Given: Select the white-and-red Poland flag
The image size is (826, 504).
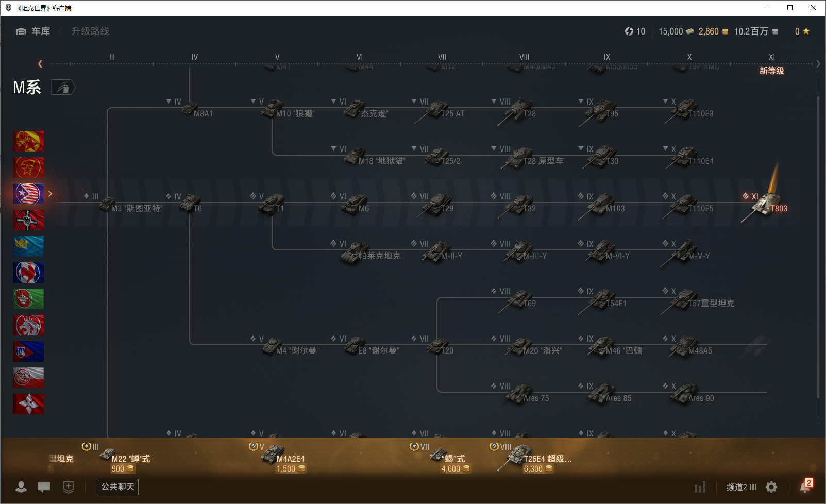Looking at the screenshot, I should 28,378.
